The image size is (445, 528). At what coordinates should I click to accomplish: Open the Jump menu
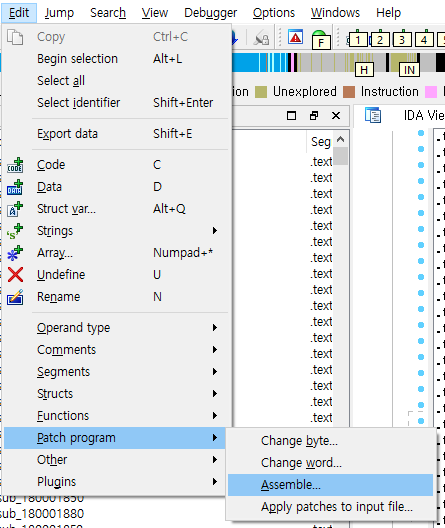59,13
